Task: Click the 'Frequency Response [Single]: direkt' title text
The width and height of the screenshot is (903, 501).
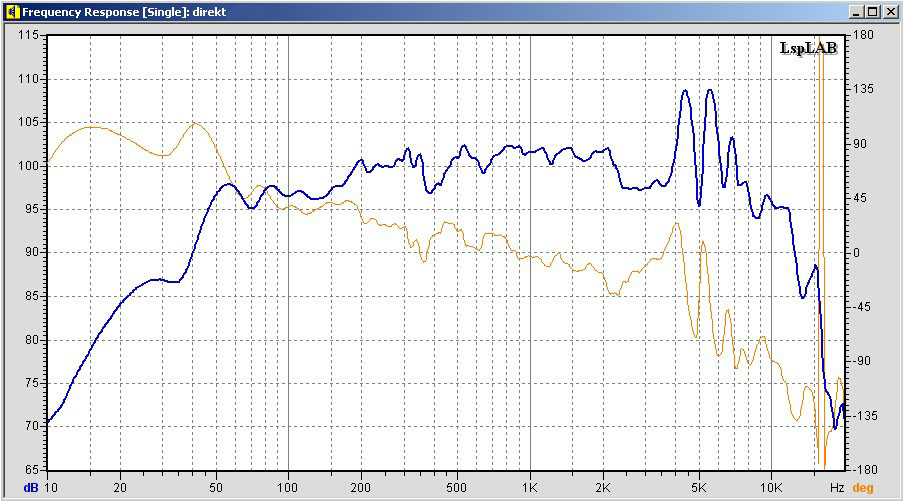Action: click(124, 12)
